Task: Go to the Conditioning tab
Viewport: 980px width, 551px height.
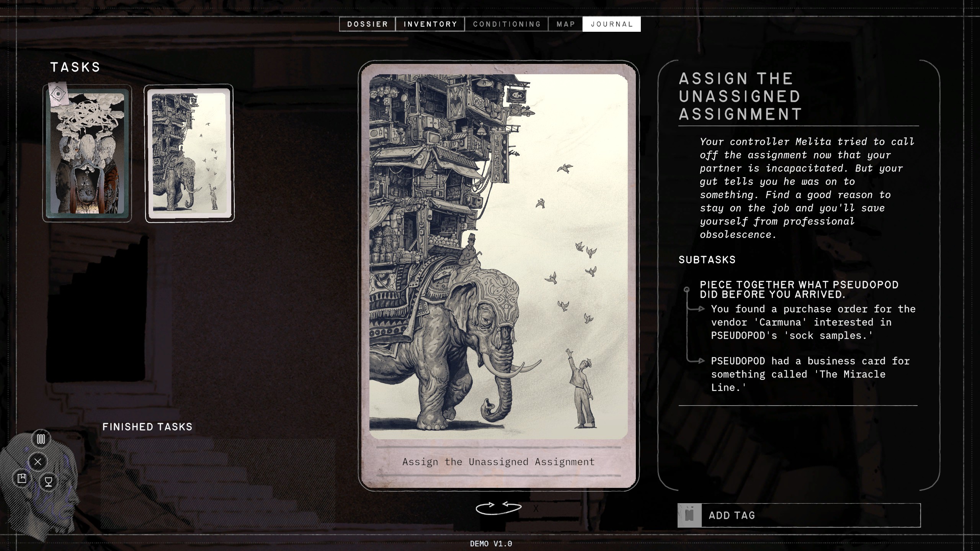Action: 506,24
